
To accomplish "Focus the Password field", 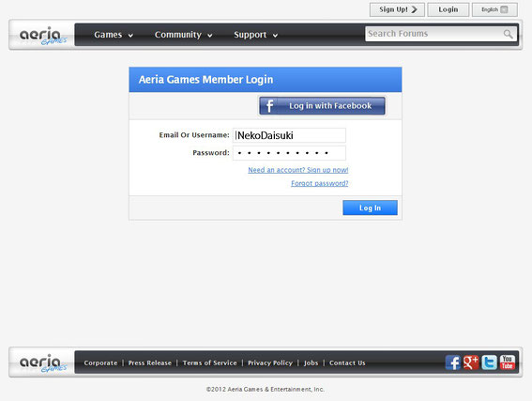I will [x=289, y=153].
